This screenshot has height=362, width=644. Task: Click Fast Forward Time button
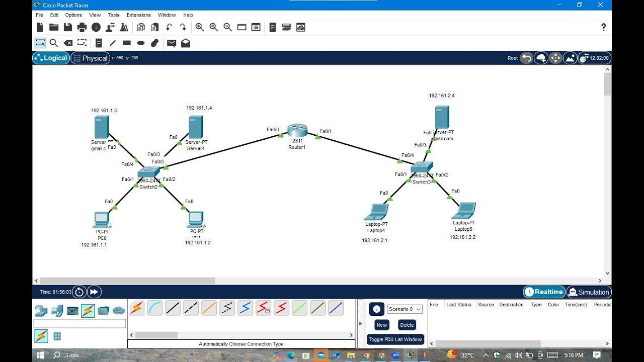94,292
